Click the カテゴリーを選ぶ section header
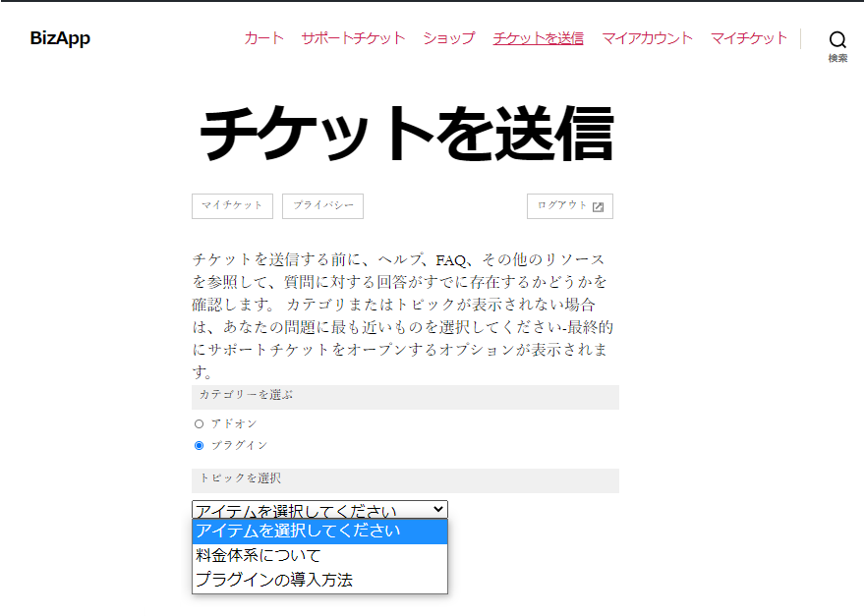Image resolution: width=865 pixels, height=616 pixels. coord(405,397)
